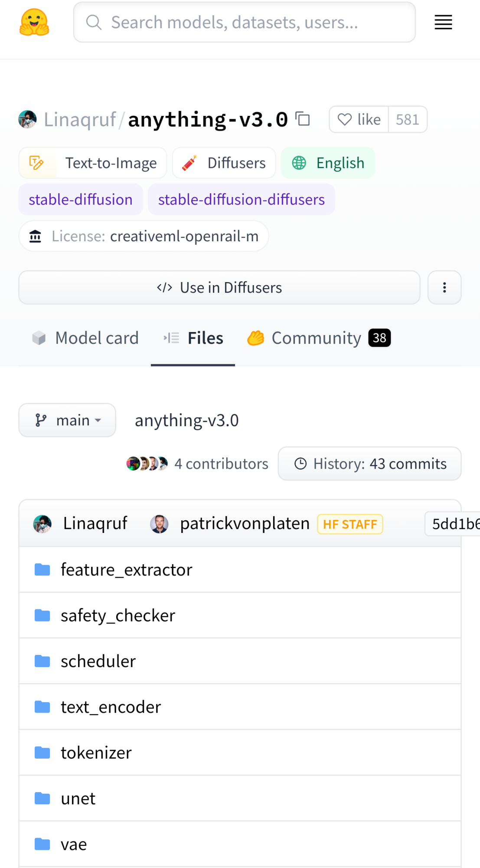Open the text_encoder folder
Image resolution: width=480 pixels, height=868 pixels.
111,707
